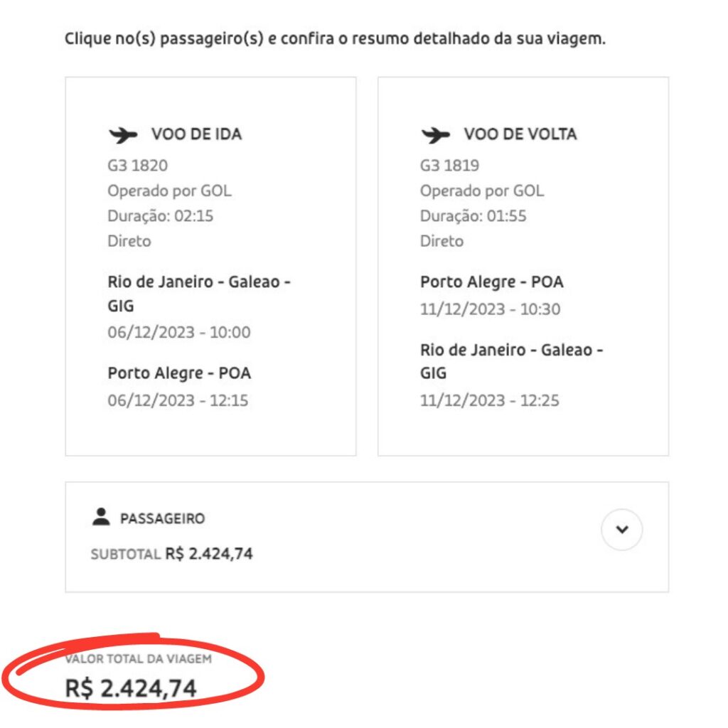Expand the PASSAGEIRO details chevron
Viewport: 728px width, 728px height.
(621, 529)
